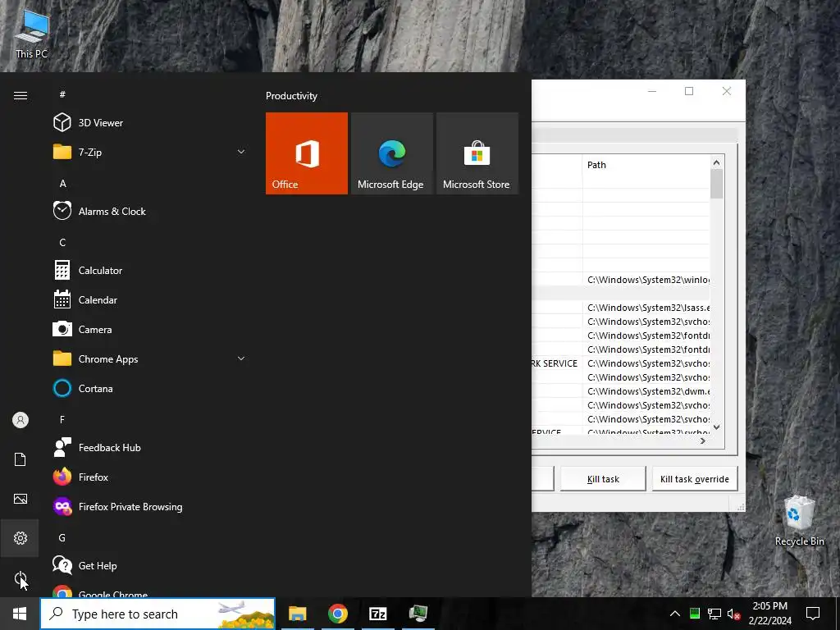Image resolution: width=840 pixels, height=630 pixels.
Task: Open Alarms & Clock app
Action: point(149,211)
